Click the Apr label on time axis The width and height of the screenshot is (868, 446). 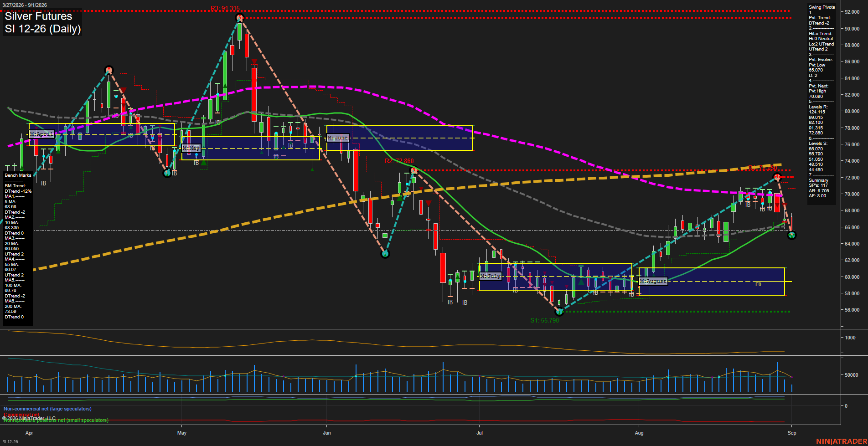[29, 433]
